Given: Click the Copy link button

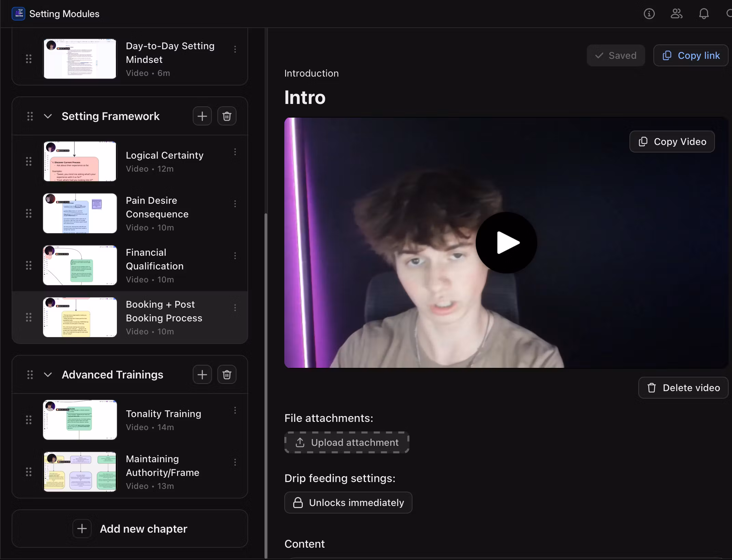Looking at the screenshot, I should tap(691, 55).
